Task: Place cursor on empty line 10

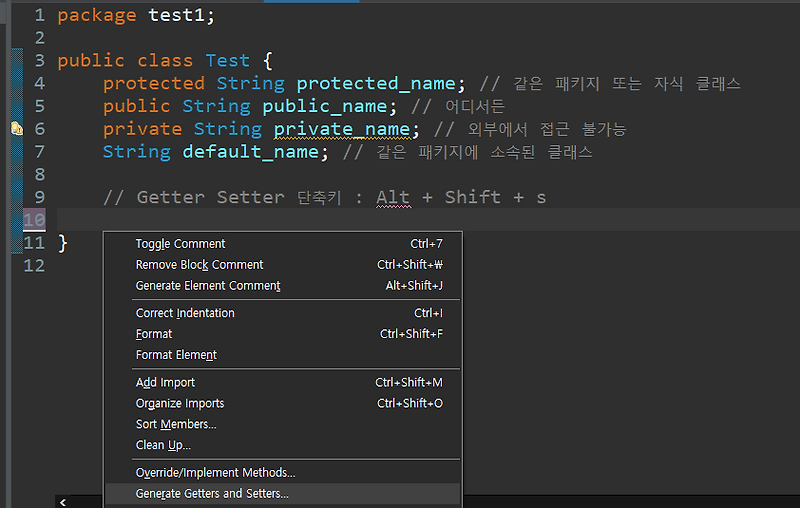Action: pyautogui.click(x=428, y=219)
